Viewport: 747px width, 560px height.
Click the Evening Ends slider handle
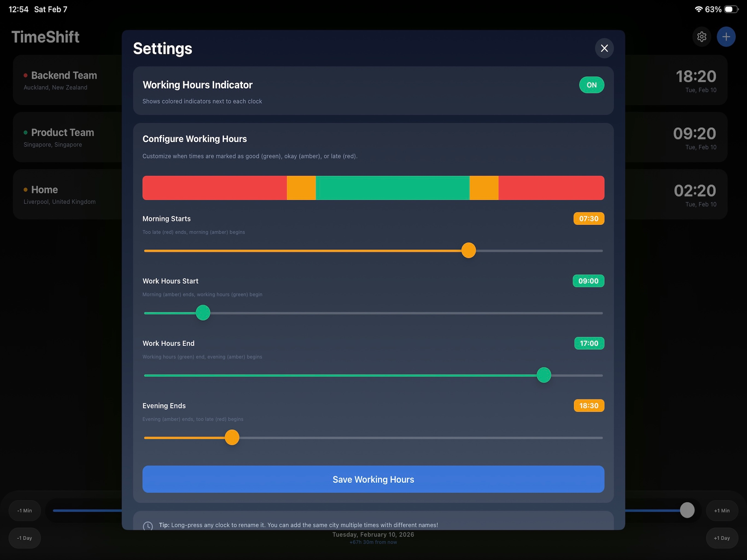point(232,437)
